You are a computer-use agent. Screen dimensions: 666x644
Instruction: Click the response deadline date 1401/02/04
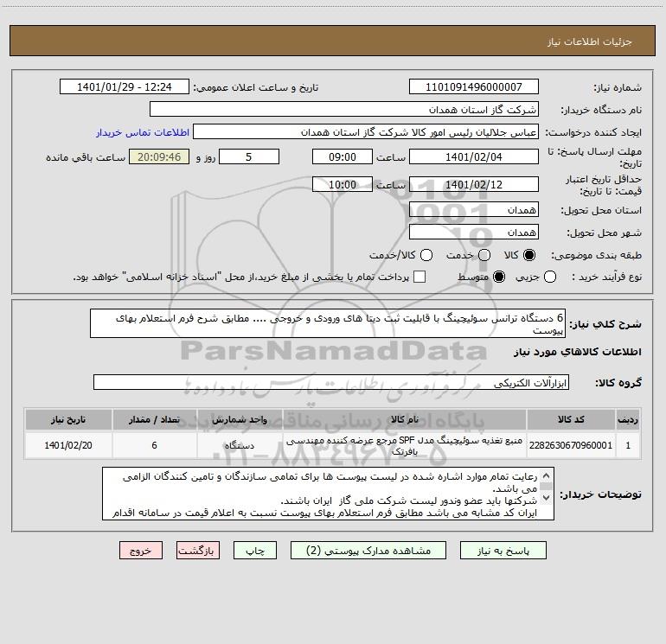click(x=474, y=157)
